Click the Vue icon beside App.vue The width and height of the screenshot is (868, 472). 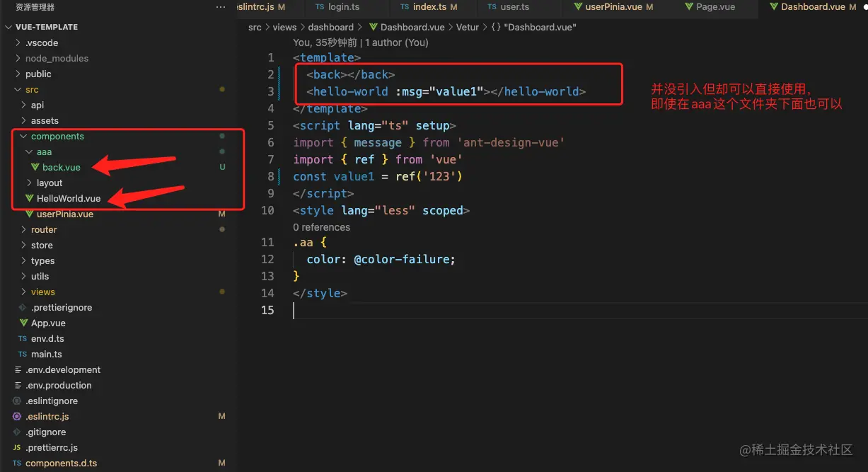pyautogui.click(x=24, y=323)
